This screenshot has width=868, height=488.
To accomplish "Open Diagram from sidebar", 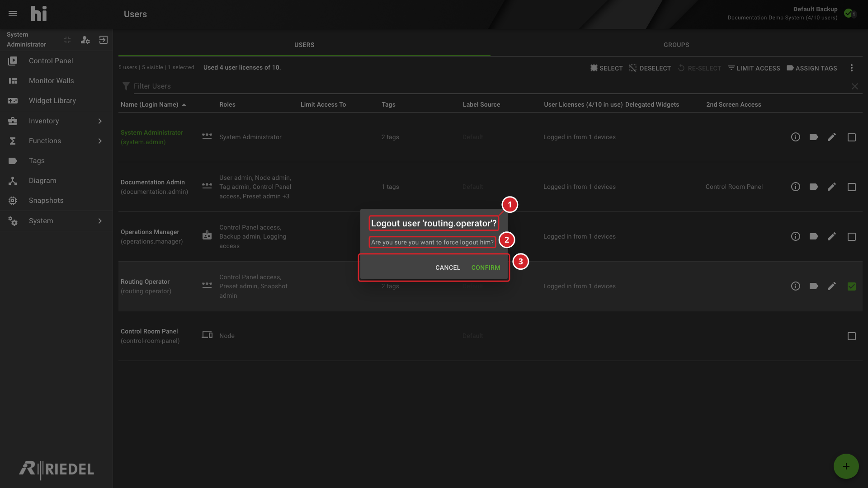I will tap(57, 181).
